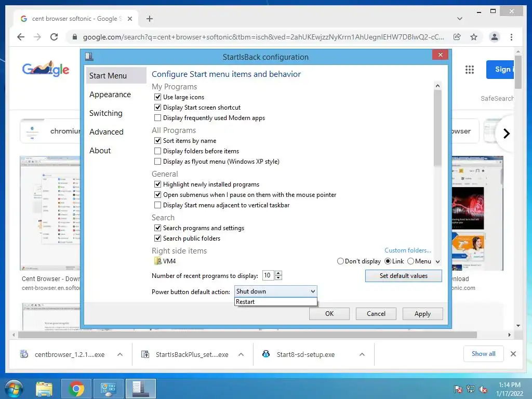
Task: Click the network tray icon
Action: [x=471, y=389]
